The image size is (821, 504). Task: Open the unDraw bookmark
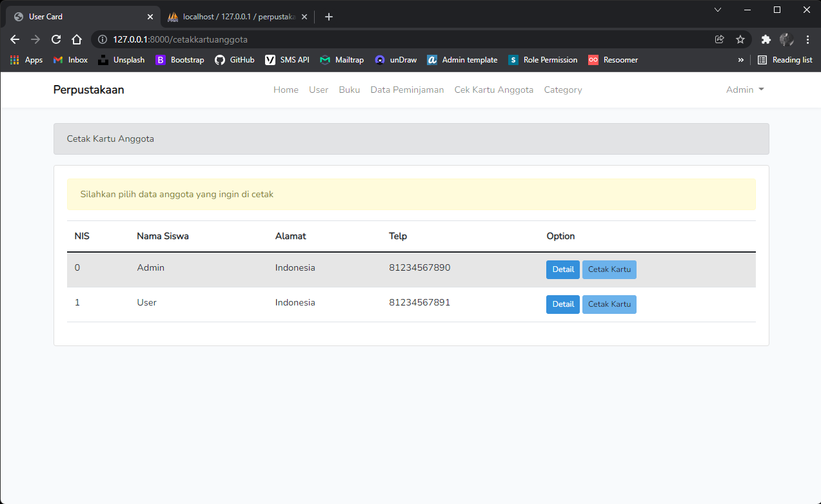point(395,60)
